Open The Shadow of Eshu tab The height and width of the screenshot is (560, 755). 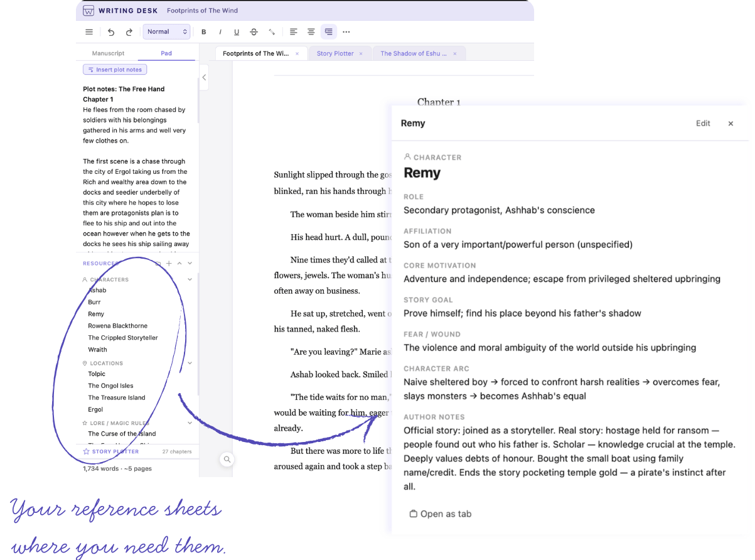[x=414, y=53]
